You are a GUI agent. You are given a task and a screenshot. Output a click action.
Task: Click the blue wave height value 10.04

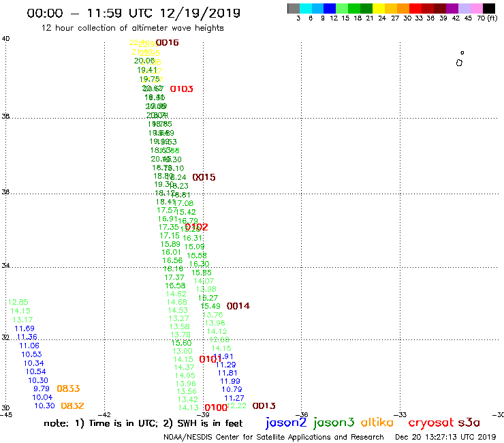[x=42, y=397]
